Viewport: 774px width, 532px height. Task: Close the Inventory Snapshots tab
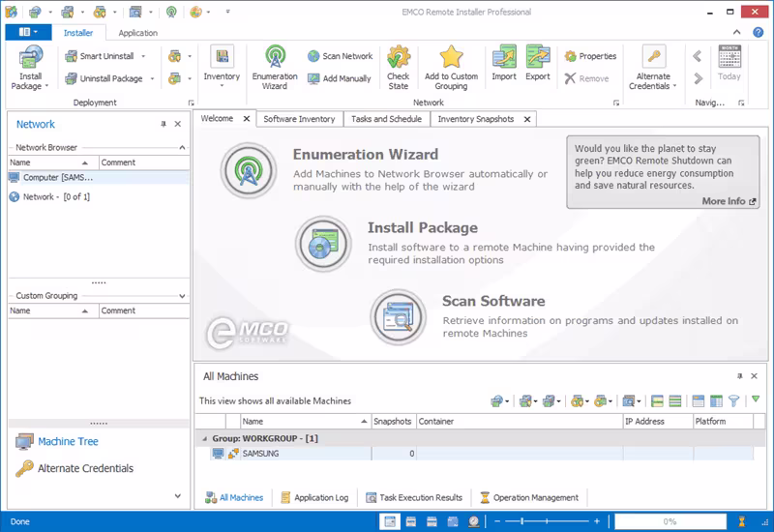(527, 119)
